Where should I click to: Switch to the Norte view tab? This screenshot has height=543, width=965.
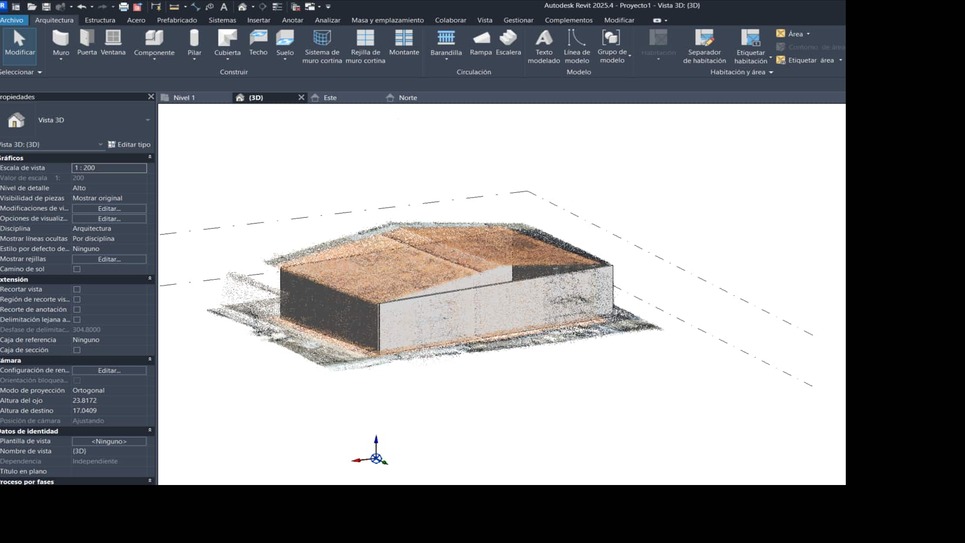point(407,97)
